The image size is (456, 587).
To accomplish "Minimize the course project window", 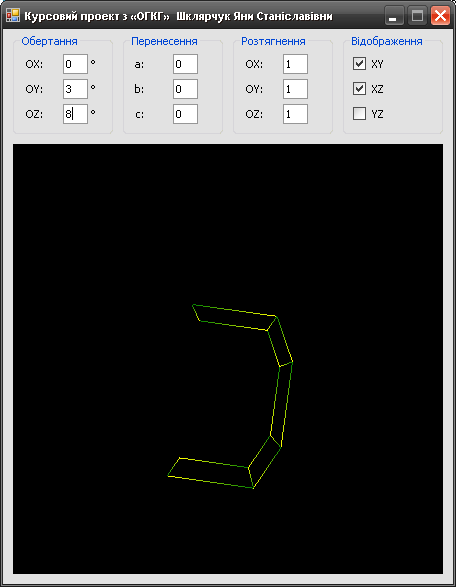I will pos(393,16).
